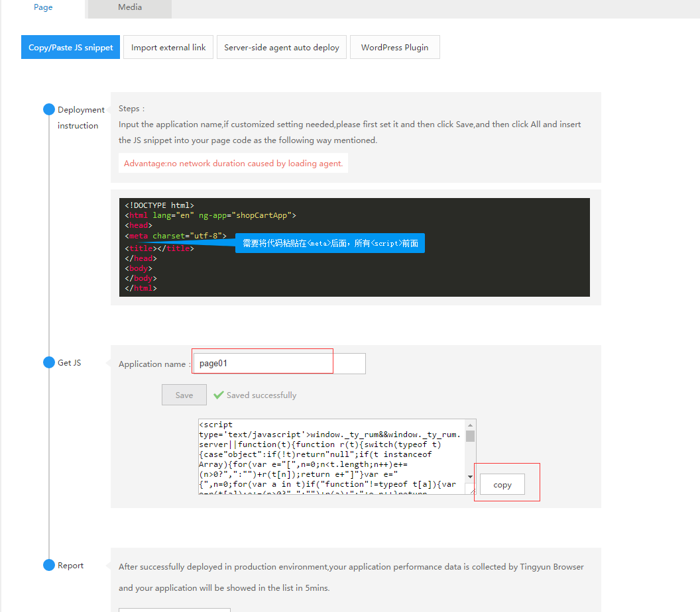Click the textarea resize handle corner
700x612 pixels.
click(473, 491)
